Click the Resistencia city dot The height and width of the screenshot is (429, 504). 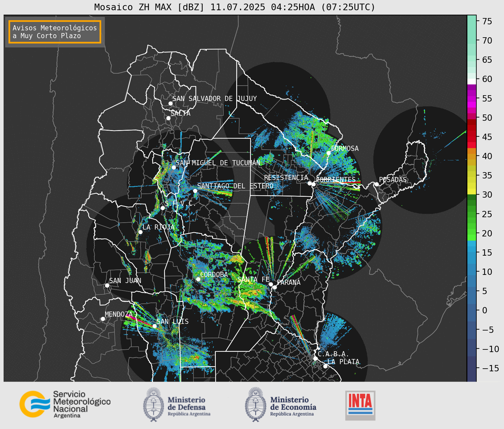point(310,183)
